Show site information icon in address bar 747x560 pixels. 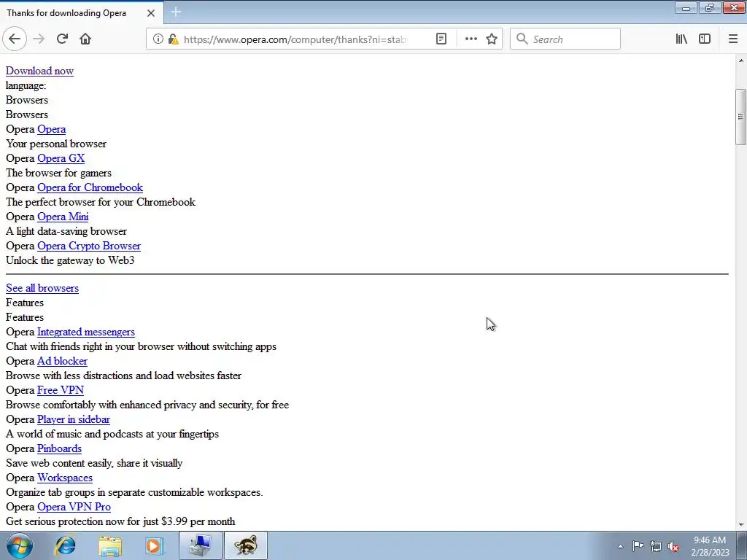click(x=158, y=39)
